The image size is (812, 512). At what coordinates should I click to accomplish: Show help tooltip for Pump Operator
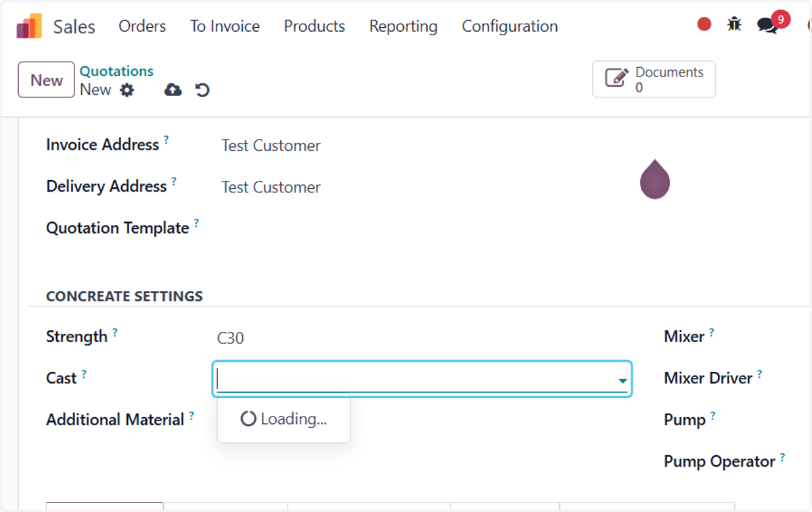(782, 456)
